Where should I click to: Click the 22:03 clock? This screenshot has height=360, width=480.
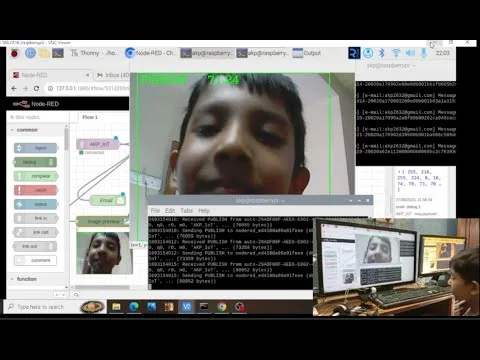click(443, 53)
